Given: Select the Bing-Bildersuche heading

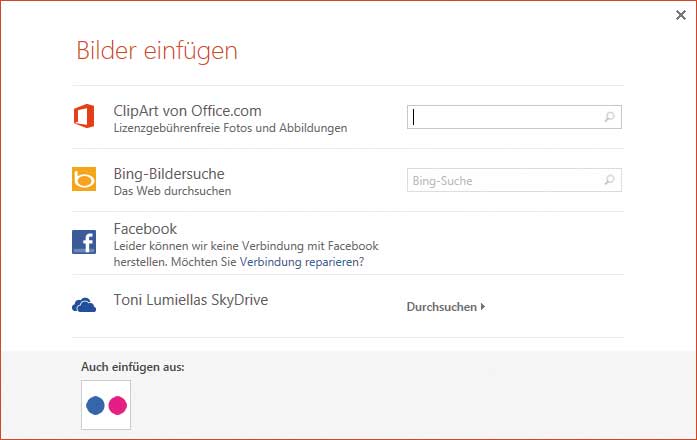Looking at the screenshot, I should [169, 174].
